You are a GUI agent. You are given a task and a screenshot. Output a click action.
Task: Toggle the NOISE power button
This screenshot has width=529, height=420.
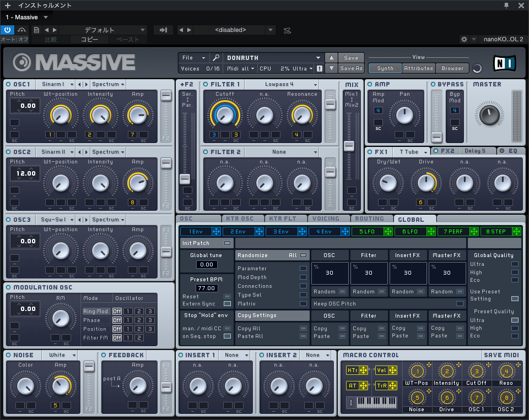point(8,355)
